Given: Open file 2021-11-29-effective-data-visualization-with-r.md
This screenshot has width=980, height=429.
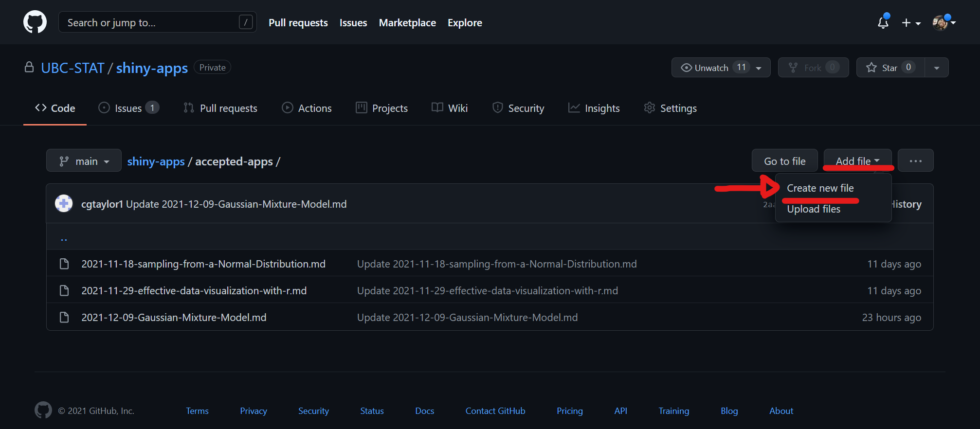Looking at the screenshot, I should [x=194, y=291].
